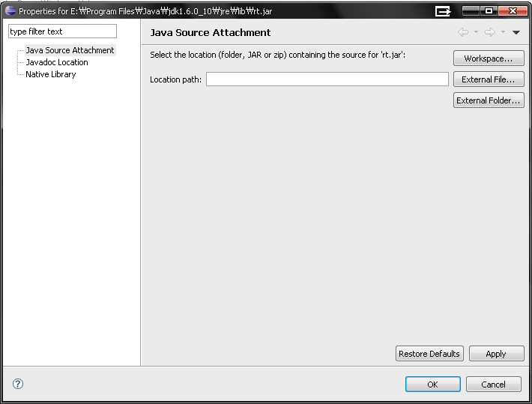Click the Apply button
The height and width of the screenshot is (404, 532).
point(496,354)
